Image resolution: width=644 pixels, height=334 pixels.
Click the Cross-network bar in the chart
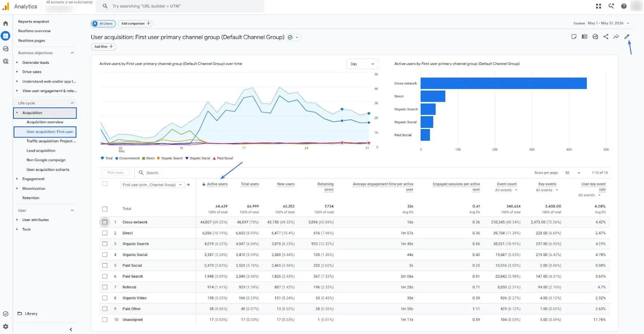pyautogui.click(x=504, y=83)
